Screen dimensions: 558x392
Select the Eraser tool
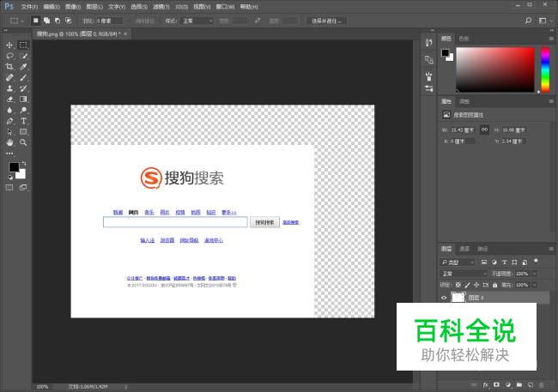click(9, 100)
